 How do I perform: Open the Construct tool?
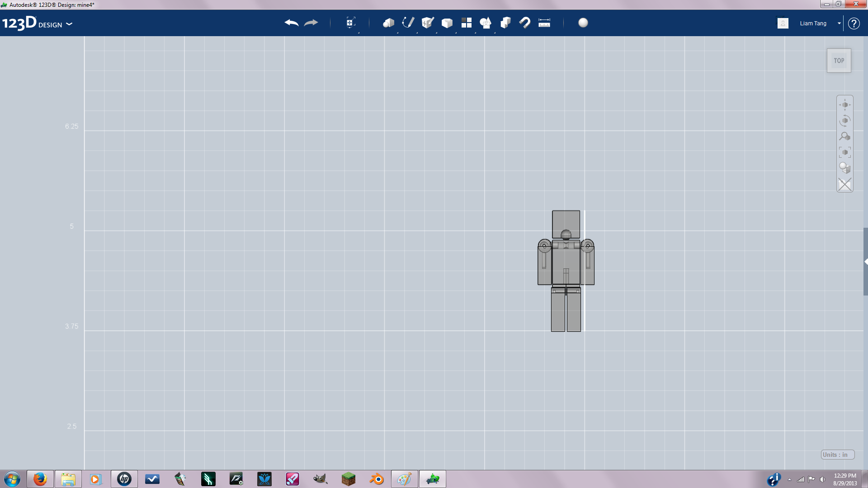tap(428, 23)
